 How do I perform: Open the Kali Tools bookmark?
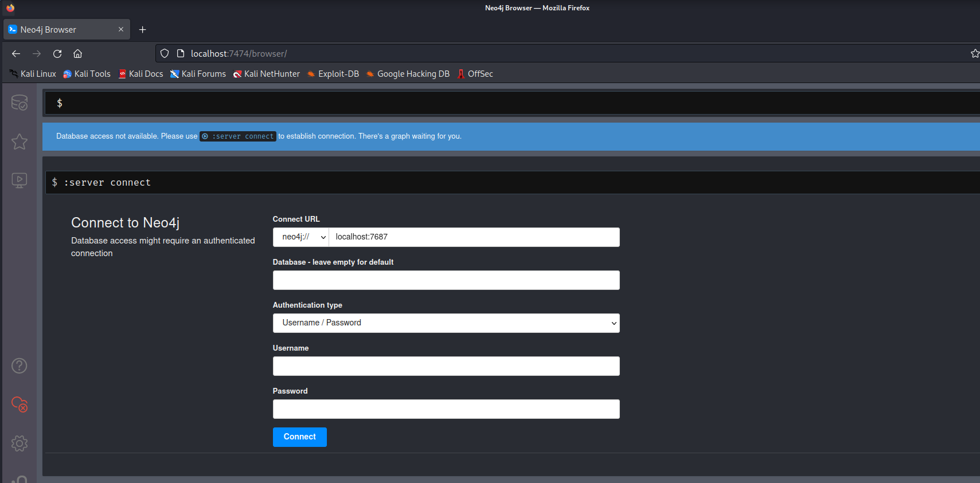click(x=87, y=74)
